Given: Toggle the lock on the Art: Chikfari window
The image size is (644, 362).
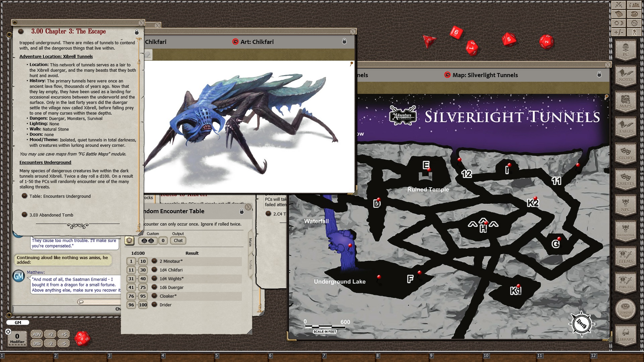Looking at the screenshot, I should [x=344, y=42].
